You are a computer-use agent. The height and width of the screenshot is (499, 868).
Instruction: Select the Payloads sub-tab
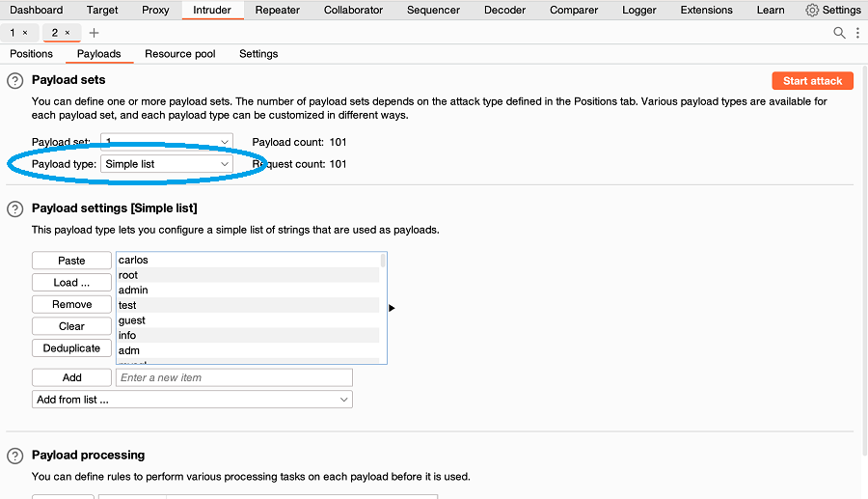pyautogui.click(x=99, y=54)
